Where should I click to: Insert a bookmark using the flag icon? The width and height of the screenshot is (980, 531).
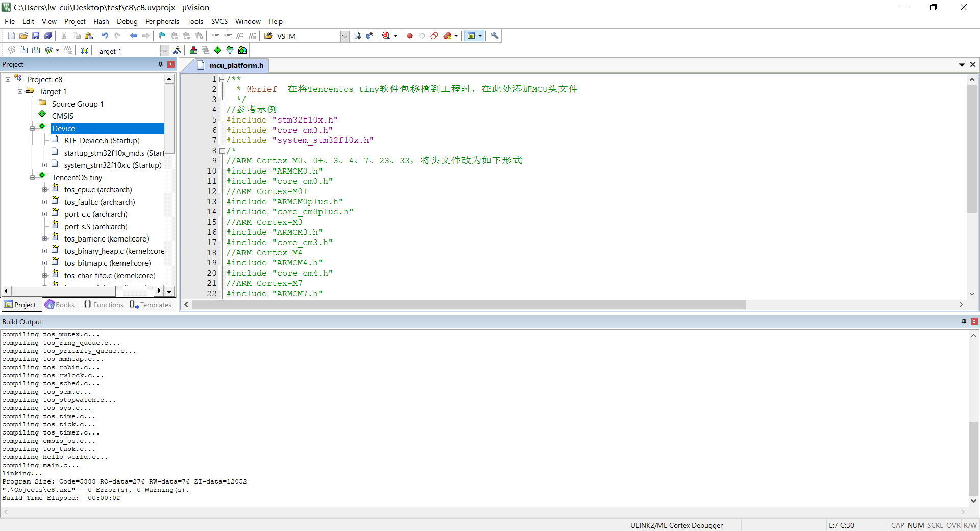162,36
